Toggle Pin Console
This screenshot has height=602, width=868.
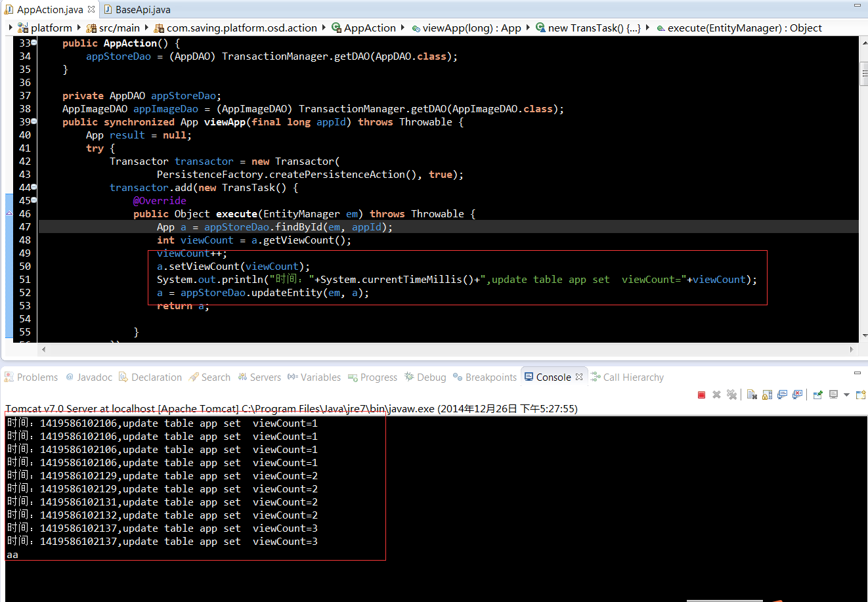[818, 395]
